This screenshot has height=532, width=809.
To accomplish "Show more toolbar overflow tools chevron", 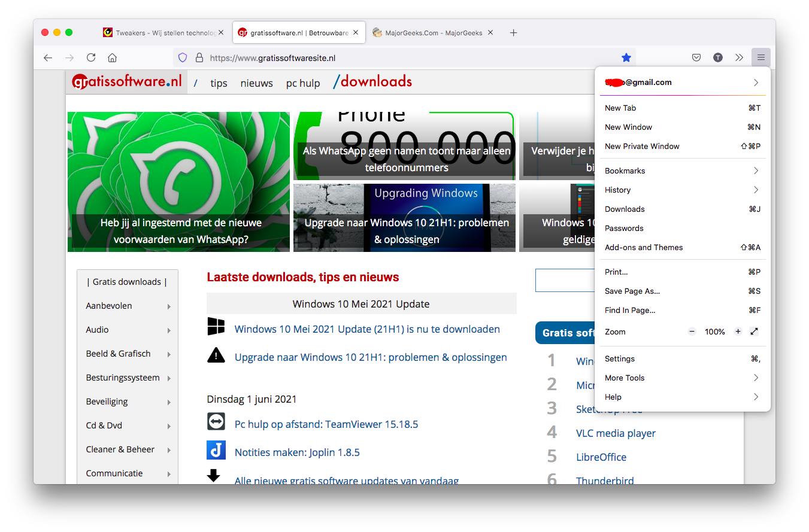I will pyautogui.click(x=739, y=57).
